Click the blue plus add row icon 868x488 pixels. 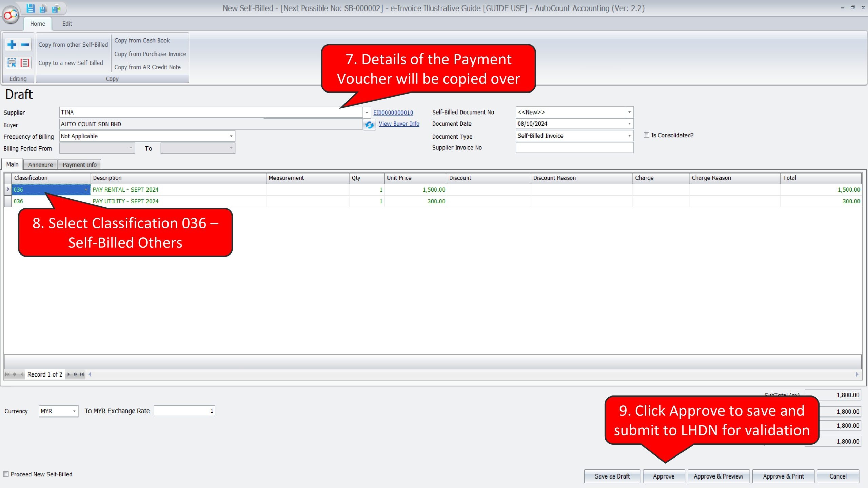(12, 44)
